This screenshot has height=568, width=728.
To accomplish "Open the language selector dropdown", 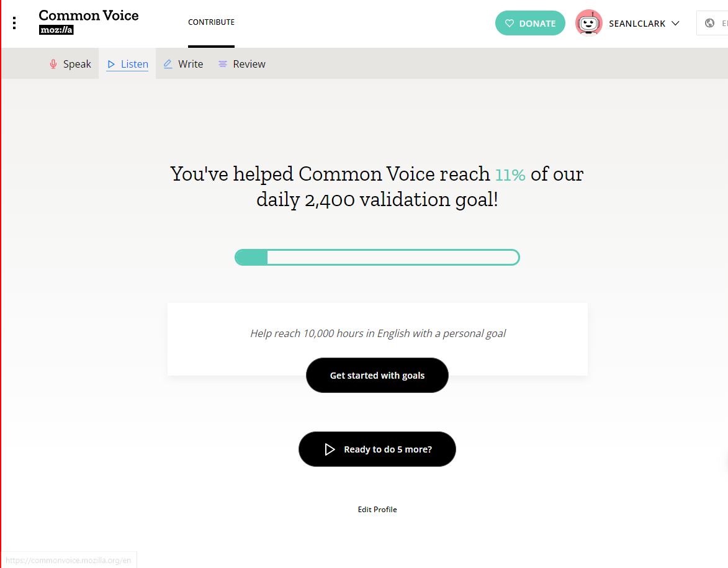I will [712, 23].
